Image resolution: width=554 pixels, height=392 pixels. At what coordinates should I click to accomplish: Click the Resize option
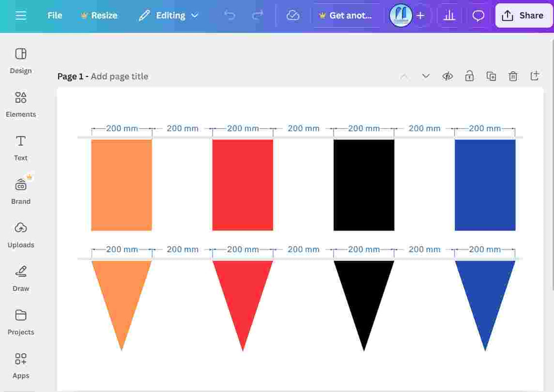click(x=99, y=16)
